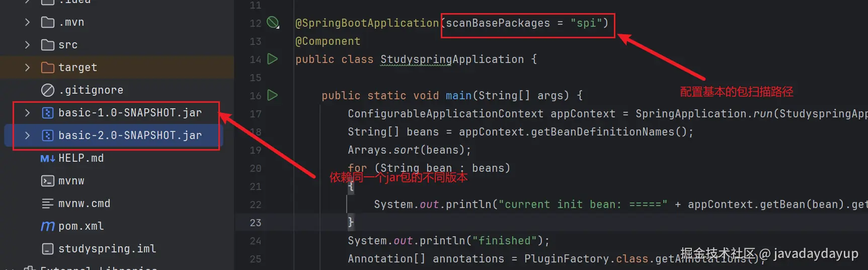The image size is (868, 270).
Task: Click the "current init bean: =====" string
Action: click(583, 205)
